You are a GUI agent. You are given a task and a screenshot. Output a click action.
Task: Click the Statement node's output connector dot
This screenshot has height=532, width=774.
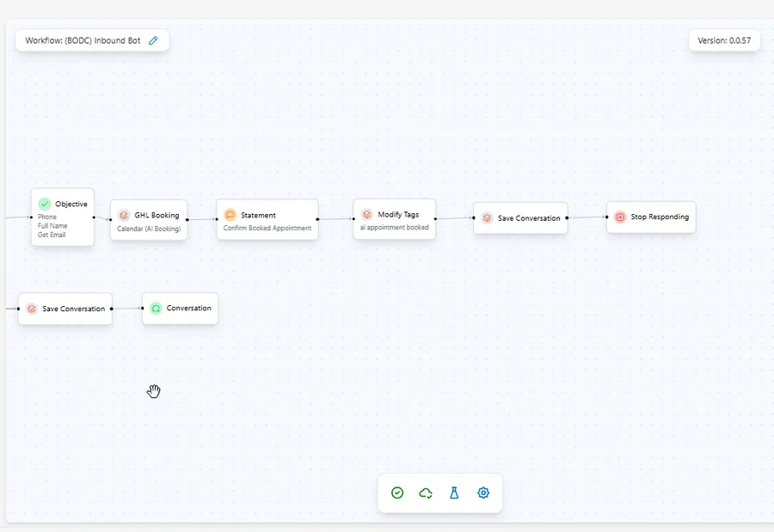point(318,219)
